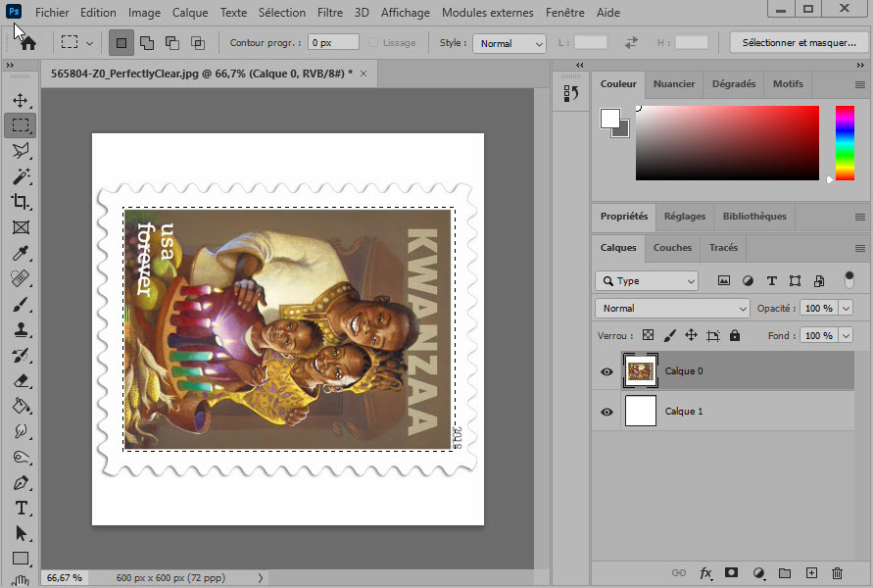Enable Add to selection mode
Viewport: 873px width, 588px height.
point(147,43)
